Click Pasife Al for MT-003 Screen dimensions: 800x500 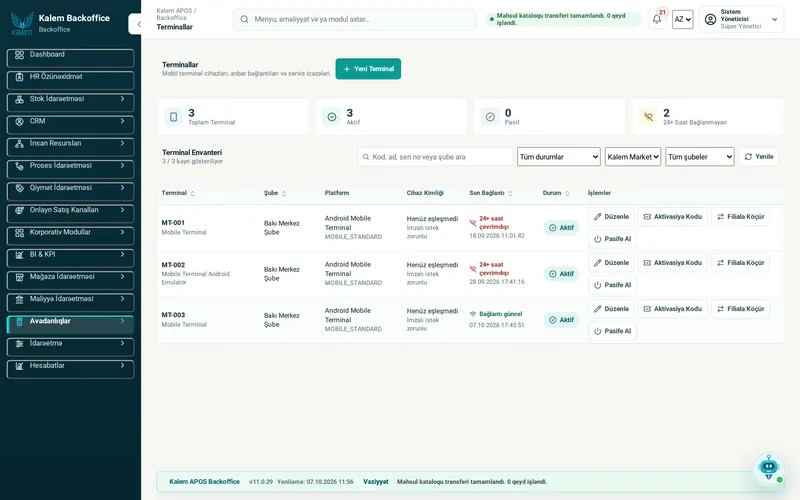coord(612,331)
